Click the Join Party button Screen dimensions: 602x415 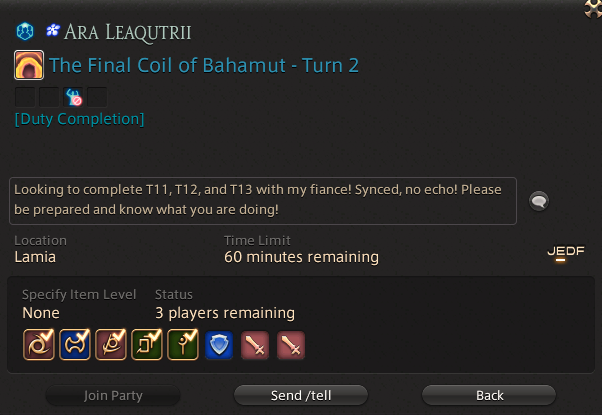coord(113,395)
